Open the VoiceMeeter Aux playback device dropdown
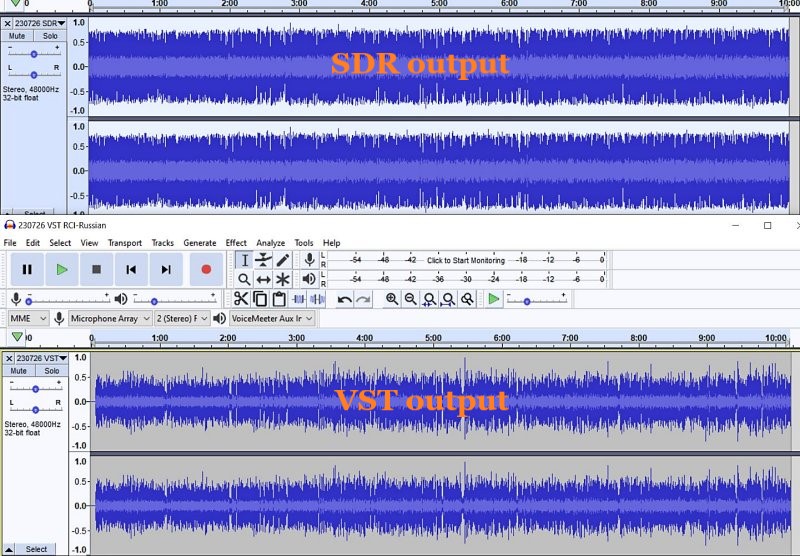Viewport: 800px width, 556px height. click(272, 318)
